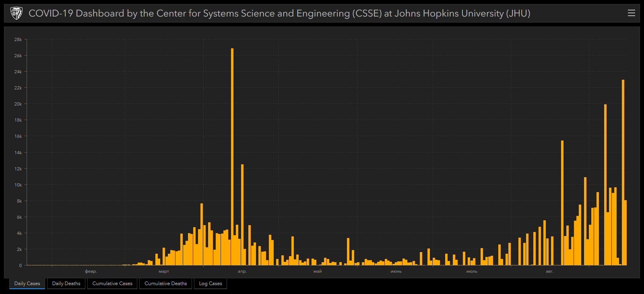Select the tallest bar near 27k

point(232,157)
